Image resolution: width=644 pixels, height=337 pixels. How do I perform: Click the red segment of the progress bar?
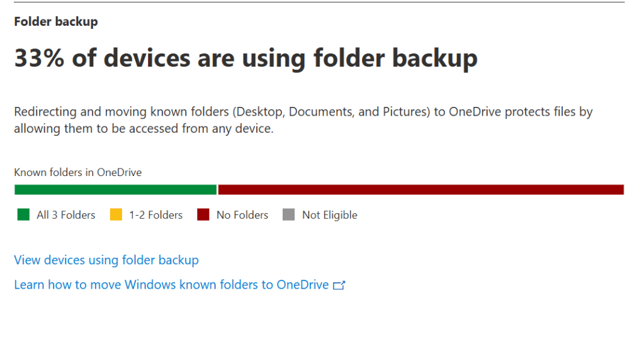(421, 190)
